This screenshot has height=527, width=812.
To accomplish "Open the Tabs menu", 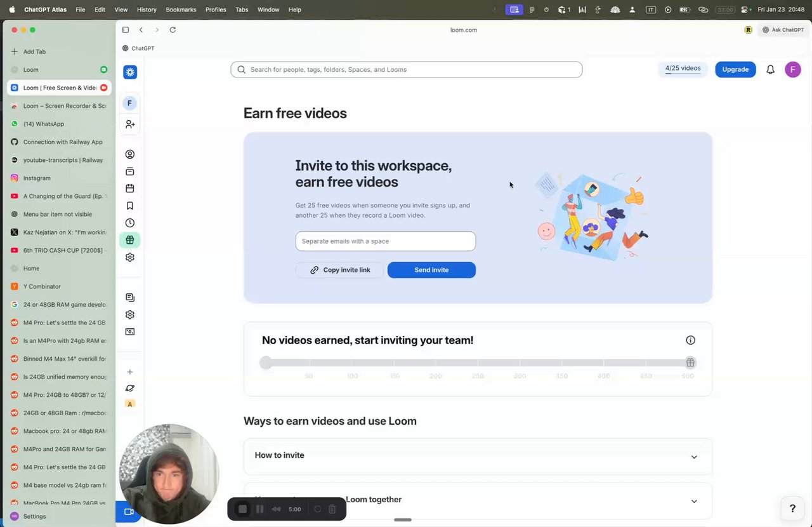I will click(x=242, y=10).
